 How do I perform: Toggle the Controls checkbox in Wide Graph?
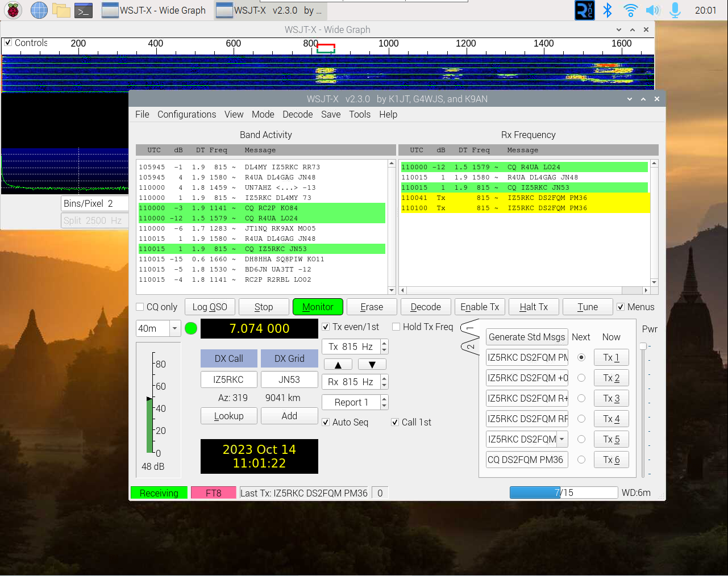coord(8,43)
